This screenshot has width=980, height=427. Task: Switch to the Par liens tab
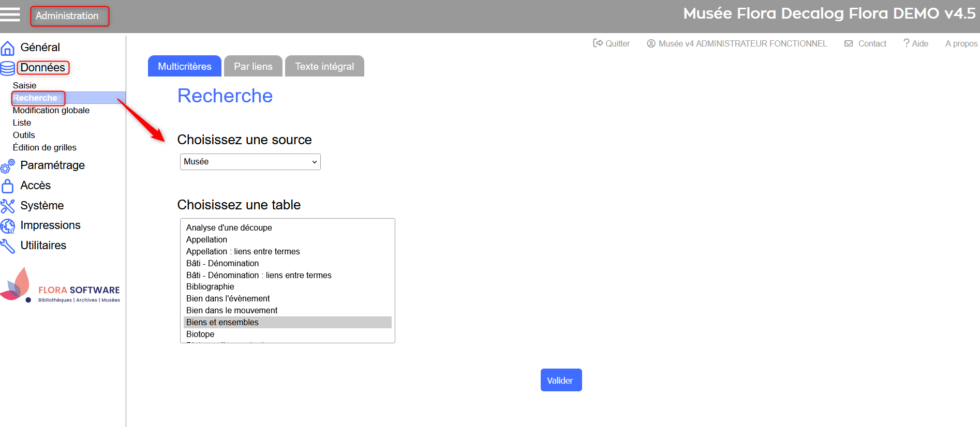click(x=253, y=66)
